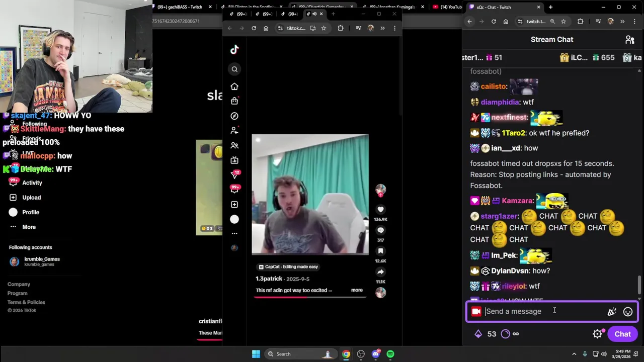Click the TikTok Upload plus icon
Image resolution: width=644 pixels, height=362 pixels.
(234, 204)
